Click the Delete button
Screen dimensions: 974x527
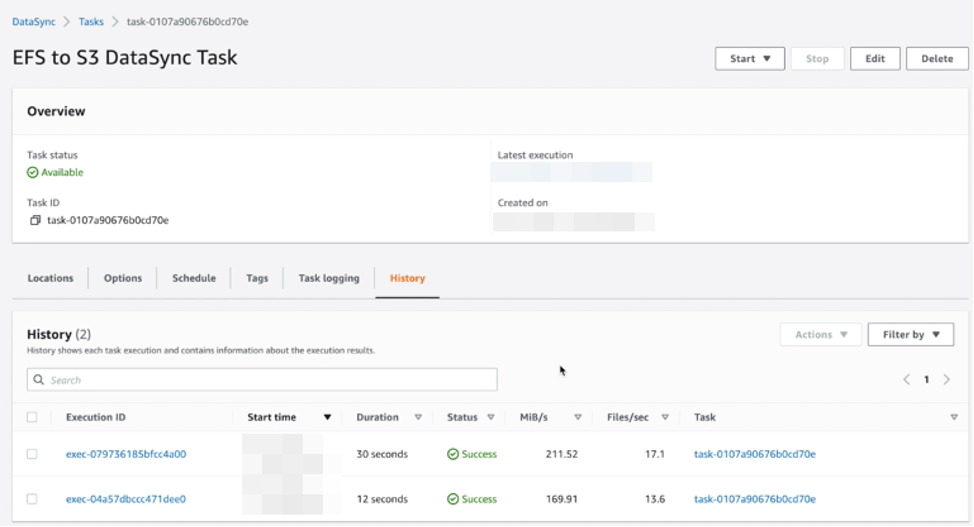pos(937,58)
